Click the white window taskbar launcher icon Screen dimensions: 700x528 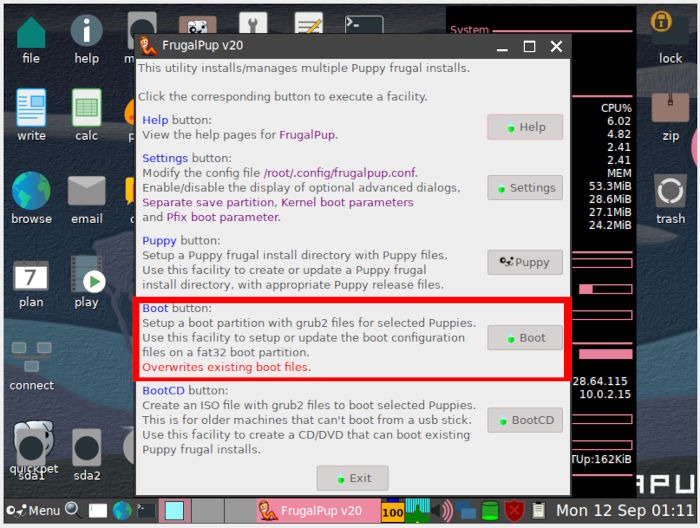click(x=98, y=511)
